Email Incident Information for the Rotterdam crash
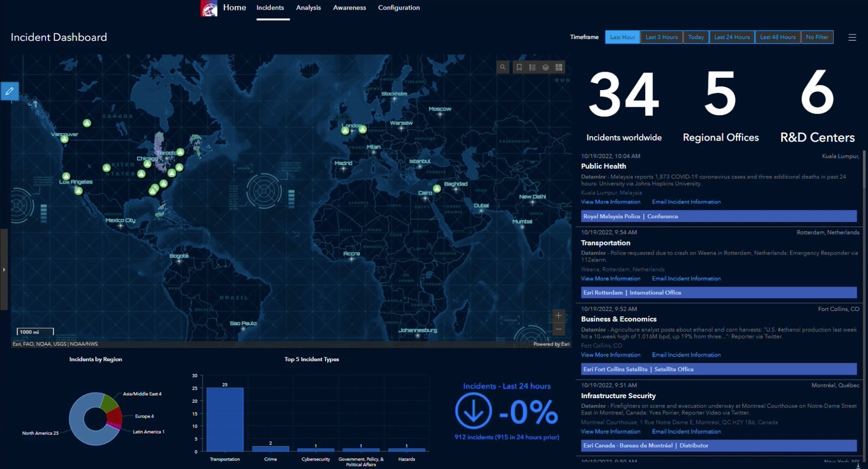The image size is (868, 469). [686, 278]
